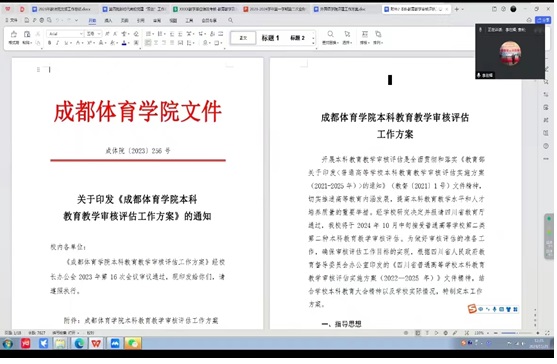
Task: Open the 文件 (File) menu
Action: click(12, 20)
